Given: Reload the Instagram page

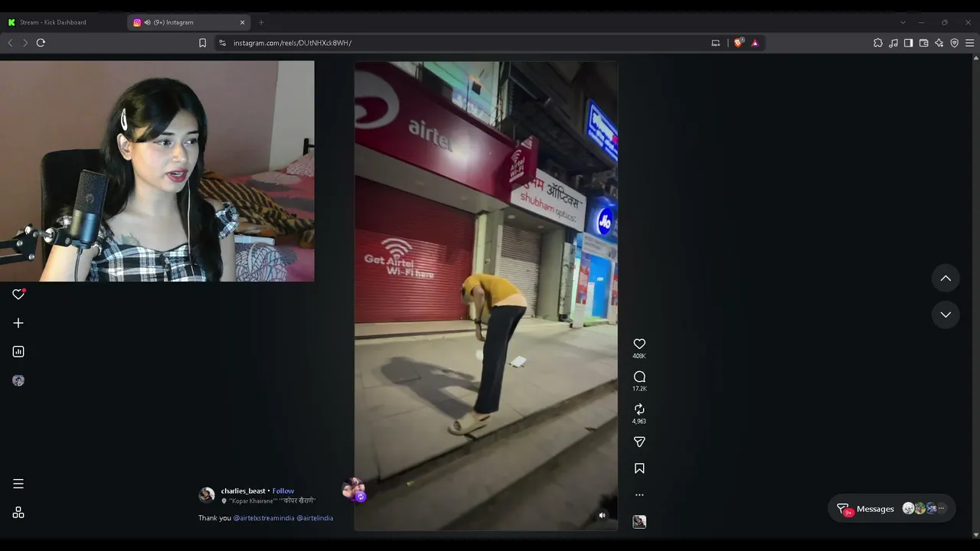Looking at the screenshot, I should coord(41,43).
